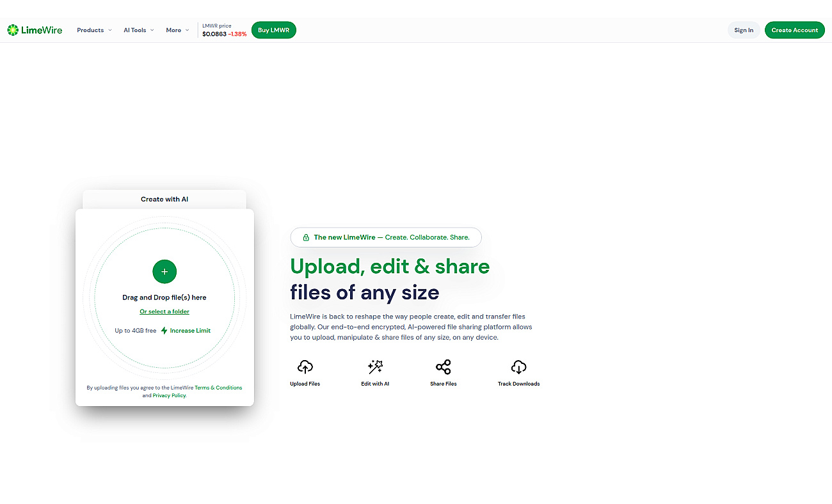Expand the Products dropdown chevron
832x504 pixels.
[x=110, y=30]
